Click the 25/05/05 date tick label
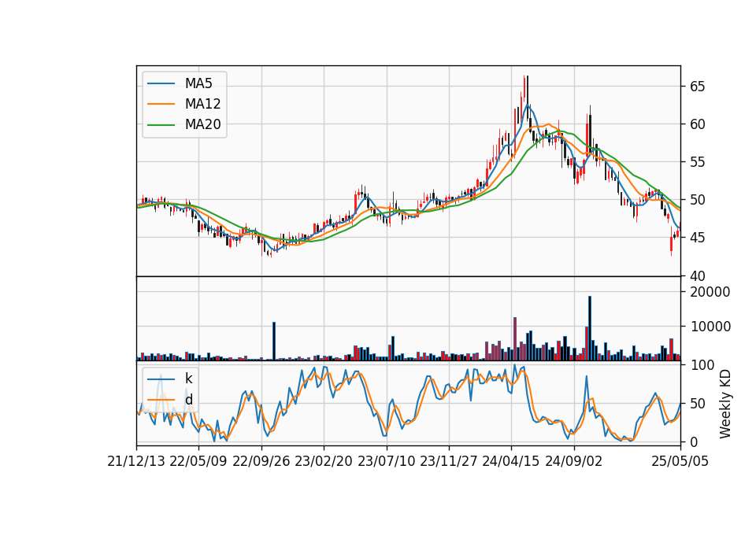756x543 pixels. coord(680,461)
